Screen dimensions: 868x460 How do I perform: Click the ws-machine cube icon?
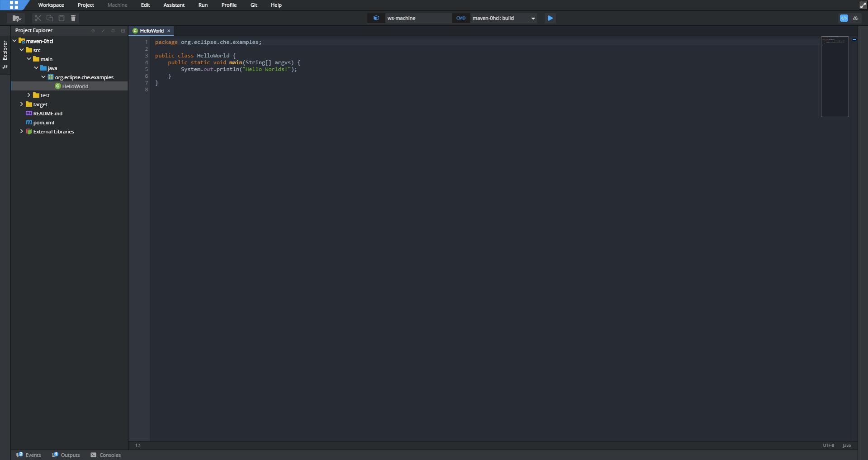[376, 18]
